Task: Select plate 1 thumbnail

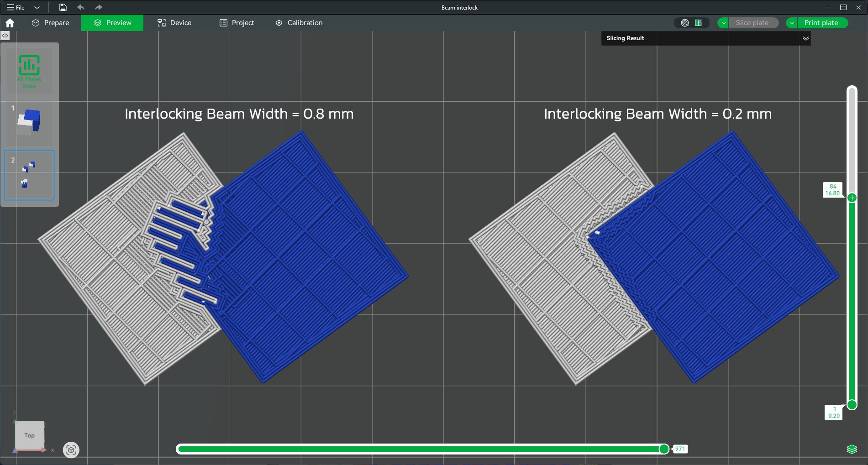Action: click(x=29, y=122)
